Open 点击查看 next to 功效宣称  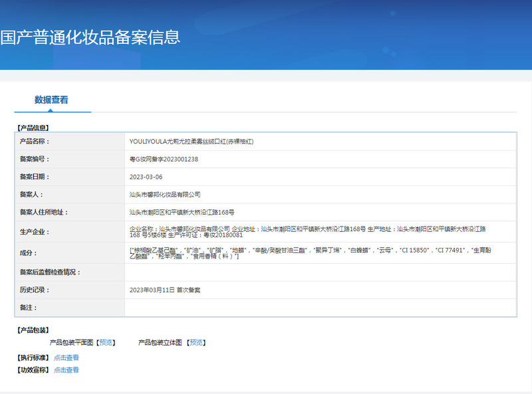coord(66,369)
